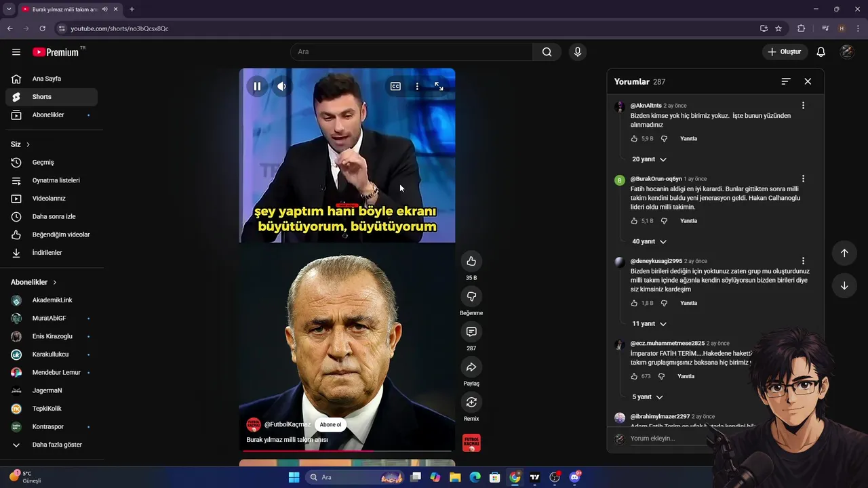Expand the Siz section
The image size is (868, 488).
point(20,144)
